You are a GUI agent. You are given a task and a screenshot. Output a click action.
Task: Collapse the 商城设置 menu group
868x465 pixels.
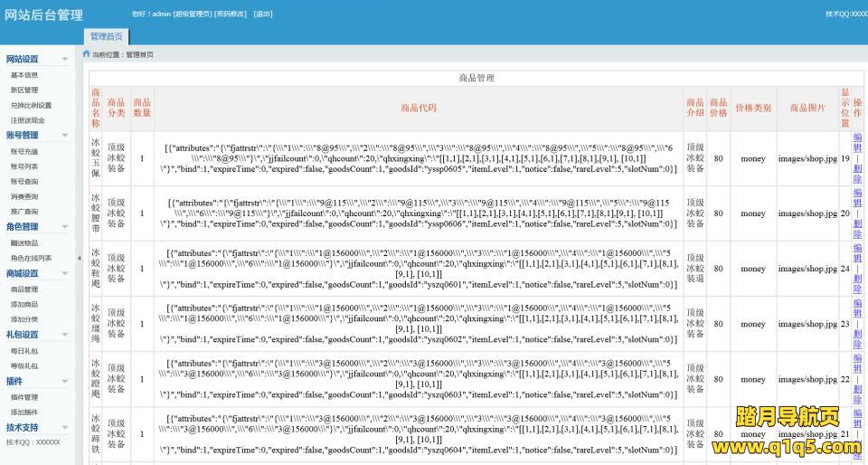point(64,273)
